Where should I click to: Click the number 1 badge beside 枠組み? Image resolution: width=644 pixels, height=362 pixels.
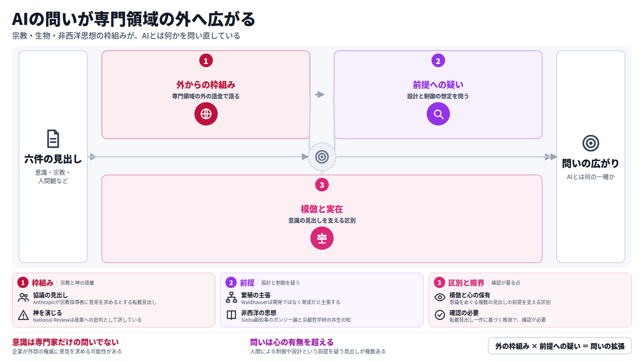coord(23,283)
